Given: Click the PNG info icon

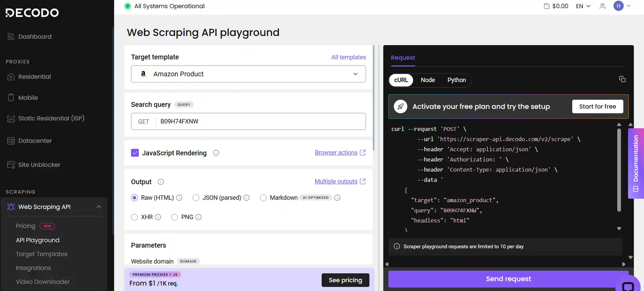Looking at the screenshot, I should [x=199, y=217].
